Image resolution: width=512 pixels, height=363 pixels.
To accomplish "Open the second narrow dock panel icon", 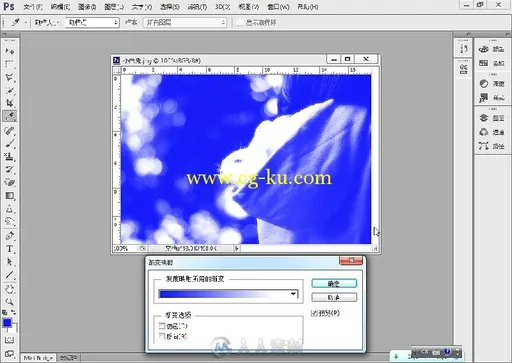I will point(463,69).
